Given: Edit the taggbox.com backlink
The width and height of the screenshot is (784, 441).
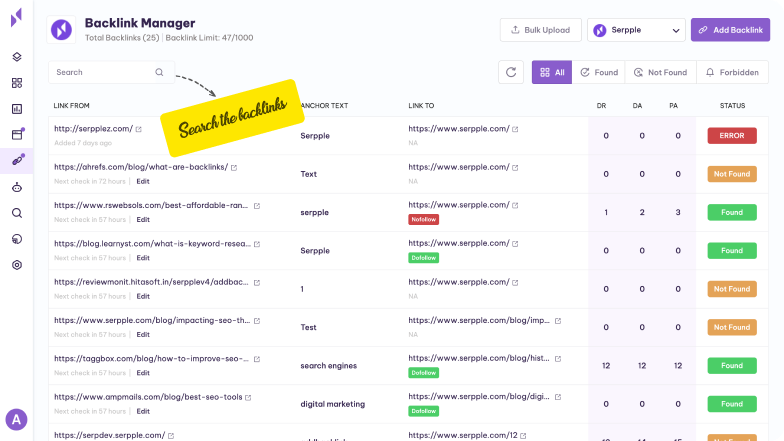Looking at the screenshot, I should coord(143,373).
